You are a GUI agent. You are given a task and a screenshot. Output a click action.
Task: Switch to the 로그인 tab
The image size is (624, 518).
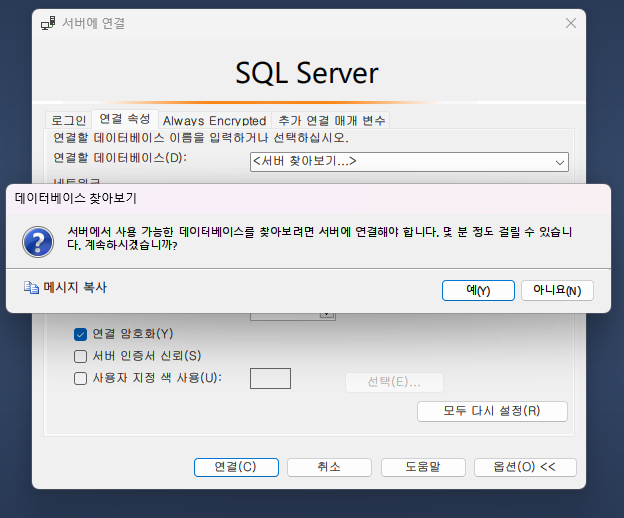pos(68,120)
